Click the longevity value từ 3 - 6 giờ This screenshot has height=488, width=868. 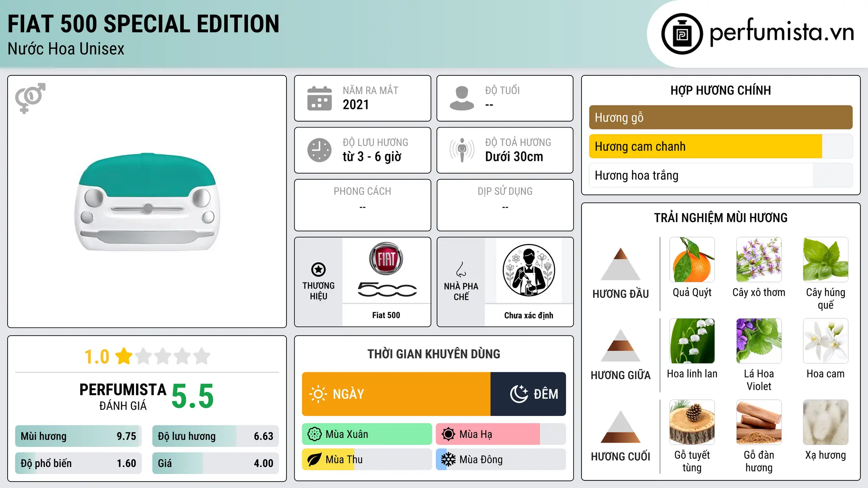pyautogui.click(x=372, y=157)
